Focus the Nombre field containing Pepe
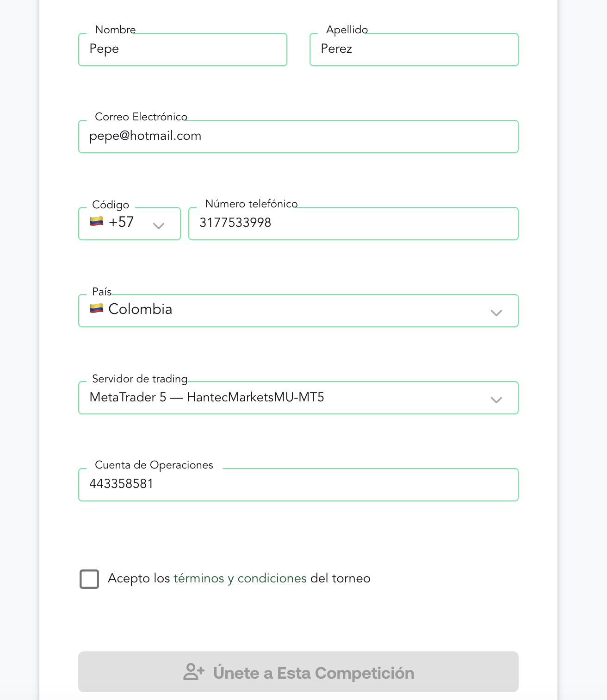Screen dimensions: 607x700 [x=183, y=50]
